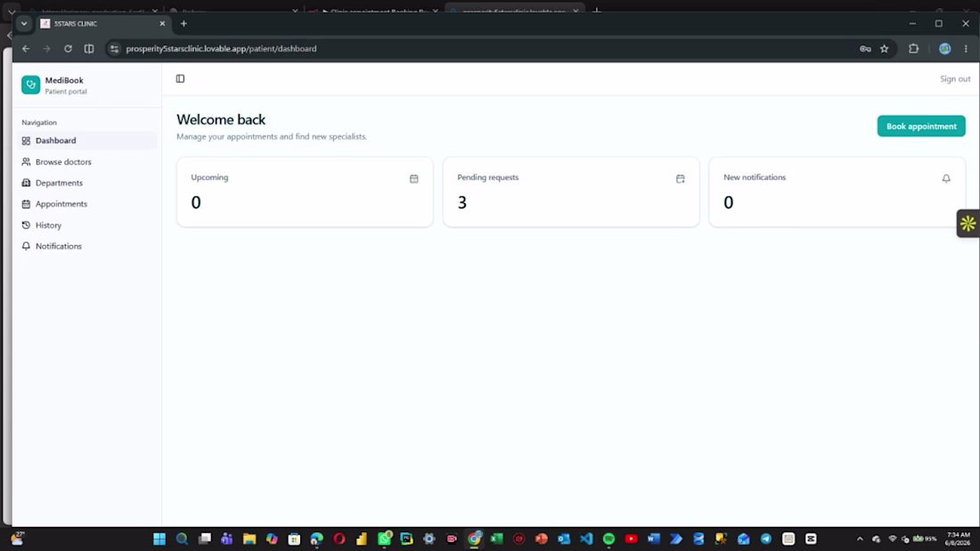Toggle the sidebar panel icon
The width and height of the screenshot is (980, 551).
click(180, 78)
